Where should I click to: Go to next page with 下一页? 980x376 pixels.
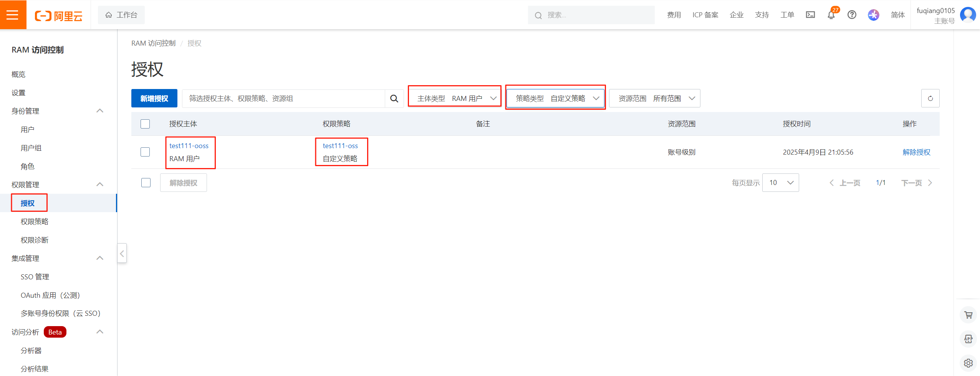(x=917, y=183)
